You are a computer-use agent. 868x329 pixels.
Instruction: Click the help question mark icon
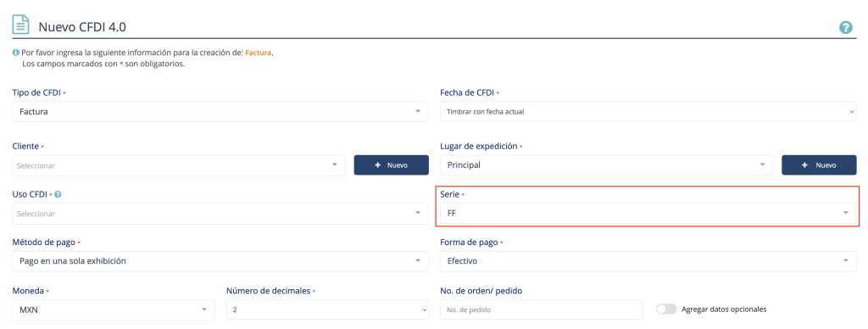pyautogui.click(x=845, y=27)
